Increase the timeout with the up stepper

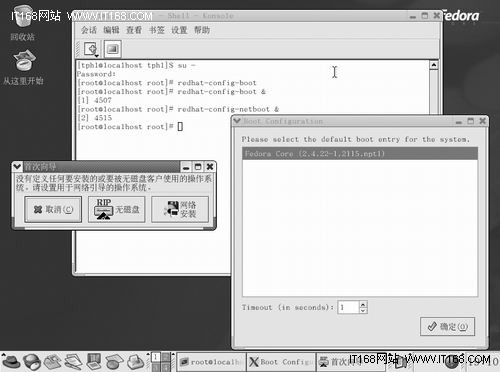click(363, 304)
